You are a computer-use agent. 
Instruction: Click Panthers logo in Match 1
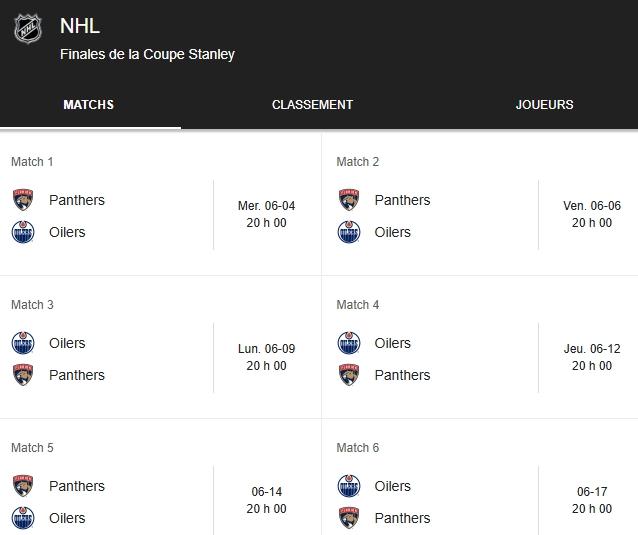(x=23, y=200)
